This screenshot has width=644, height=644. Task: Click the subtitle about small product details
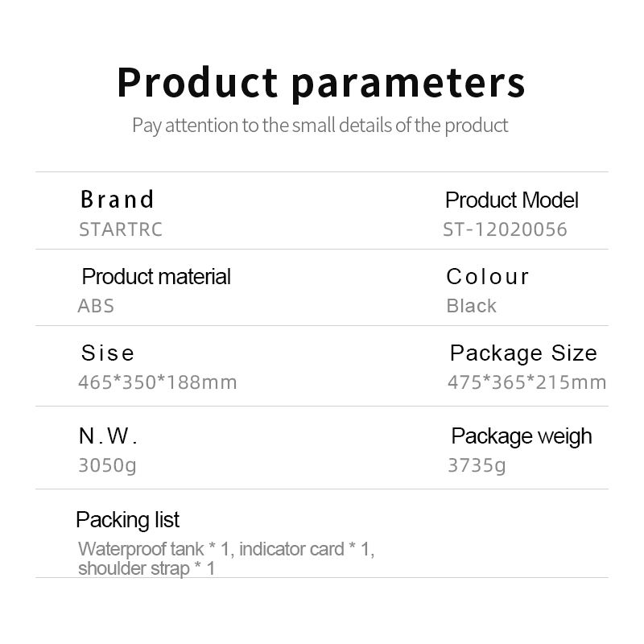coord(320,126)
